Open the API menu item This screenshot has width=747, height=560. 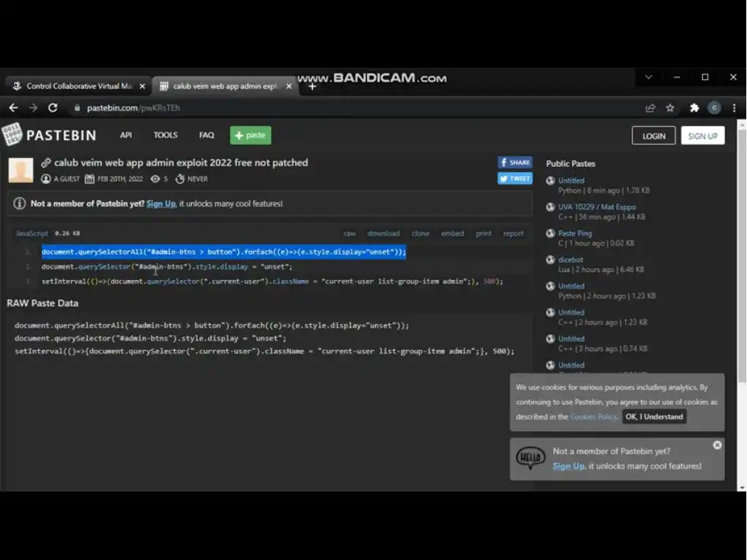(125, 135)
